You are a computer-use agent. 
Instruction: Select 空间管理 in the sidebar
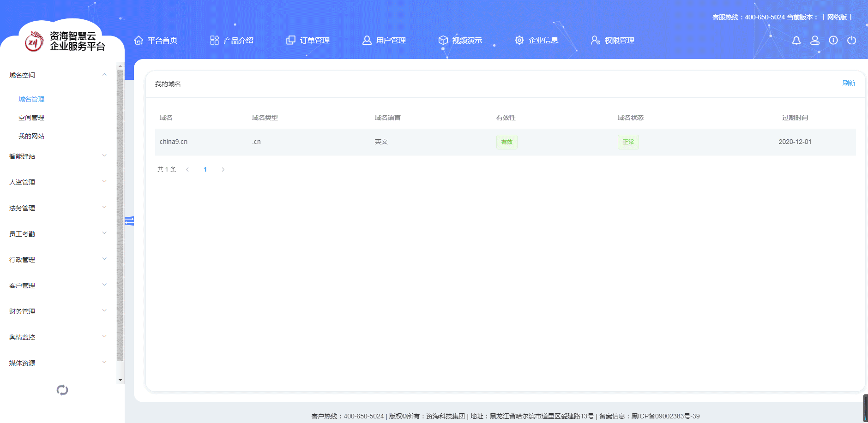tap(31, 118)
